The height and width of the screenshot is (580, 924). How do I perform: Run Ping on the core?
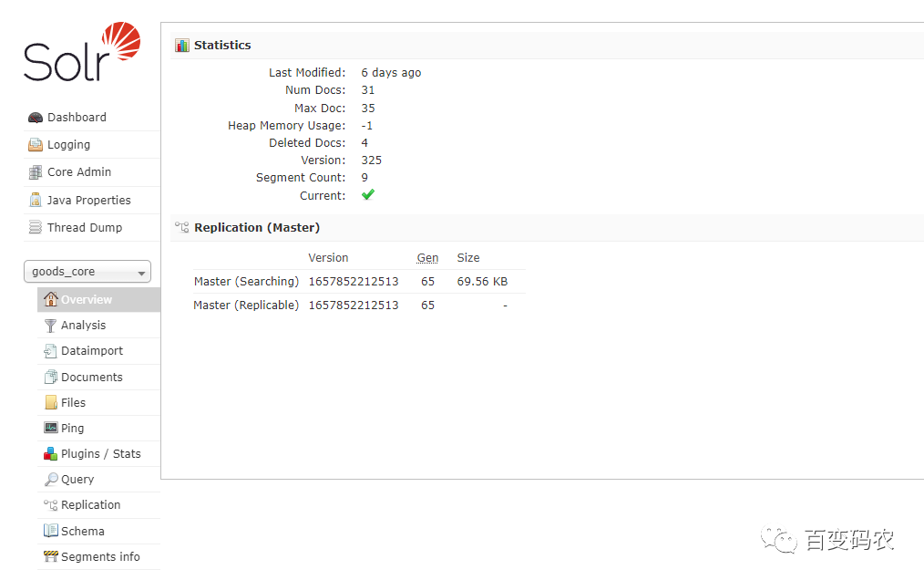pyautogui.click(x=73, y=429)
